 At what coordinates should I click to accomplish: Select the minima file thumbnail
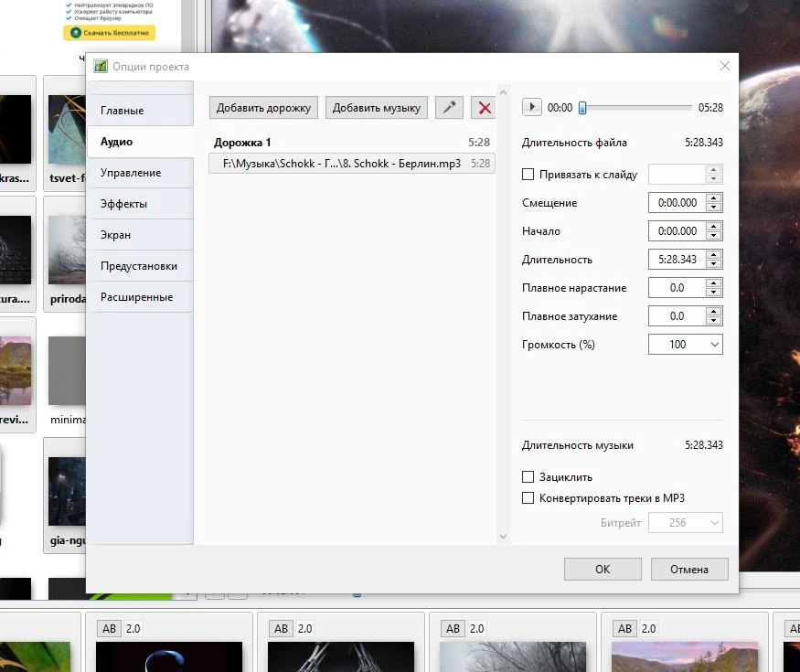[x=67, y=371]
